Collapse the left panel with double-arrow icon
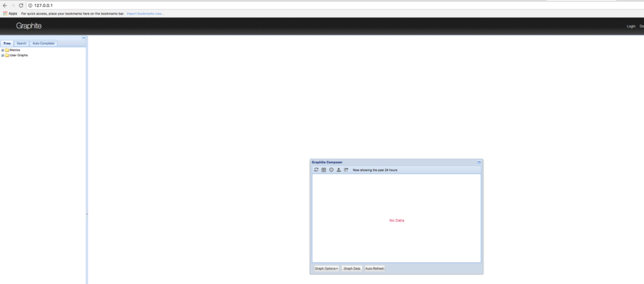644x284 pixels. (84, 38)
